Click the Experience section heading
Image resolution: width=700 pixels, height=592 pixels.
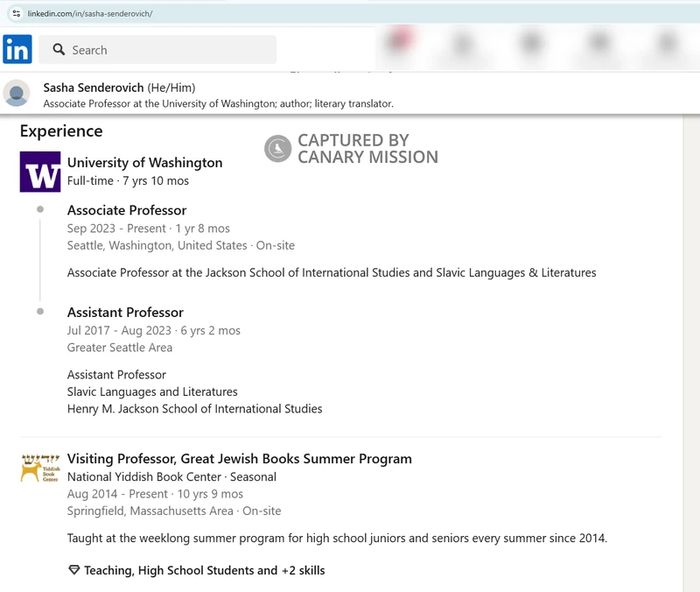point(61,131)
